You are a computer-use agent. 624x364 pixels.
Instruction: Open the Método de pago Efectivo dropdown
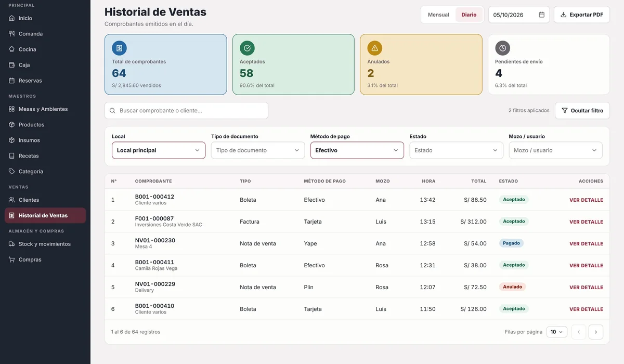(x=357, y=150)
